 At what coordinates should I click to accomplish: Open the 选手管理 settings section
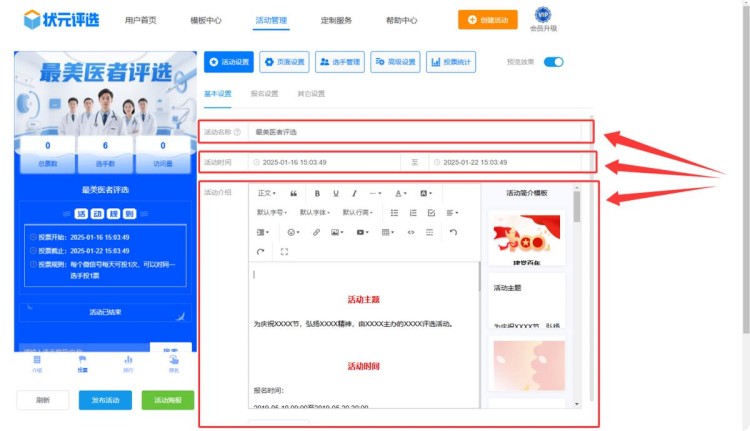(340, 62)
